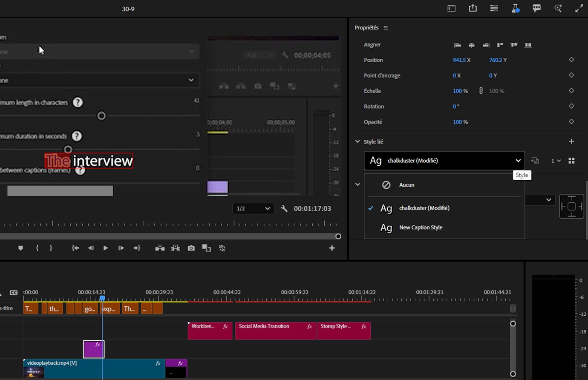Viewport: 588px width, 380px height.
Task: Toggle the Échelle link constraint icon
Action: 481,91
